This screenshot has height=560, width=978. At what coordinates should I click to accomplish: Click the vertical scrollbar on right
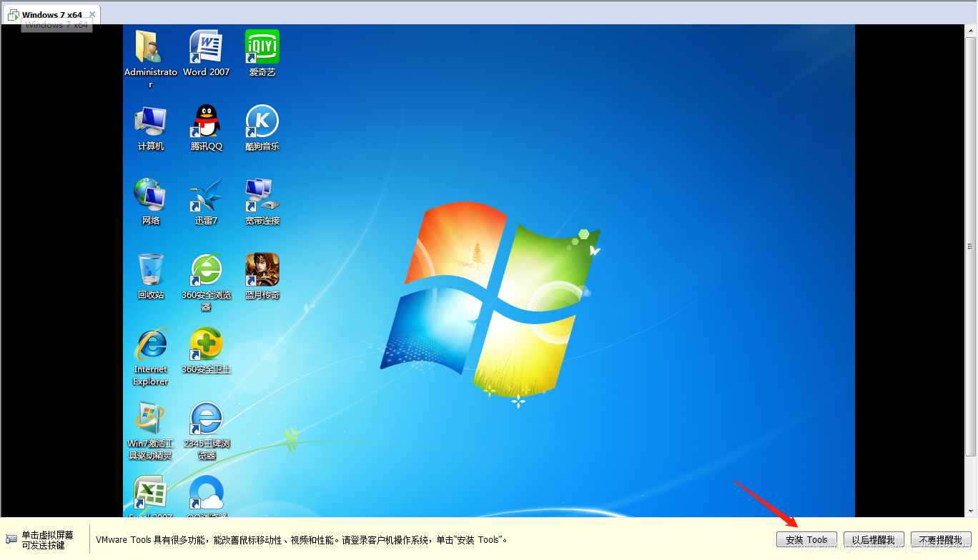pyautogui.click(x=971, y=246)
